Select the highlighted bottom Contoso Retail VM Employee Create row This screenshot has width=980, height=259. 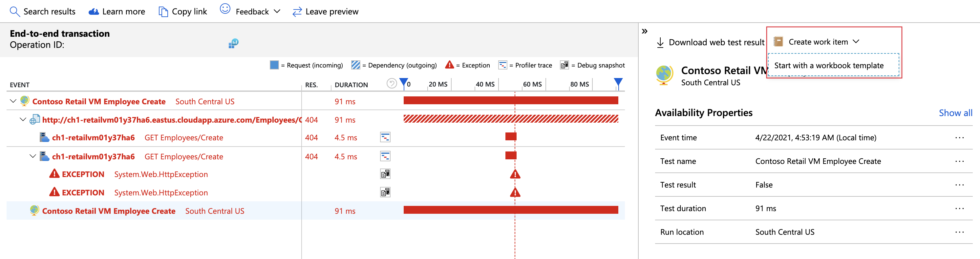point(315,211)
